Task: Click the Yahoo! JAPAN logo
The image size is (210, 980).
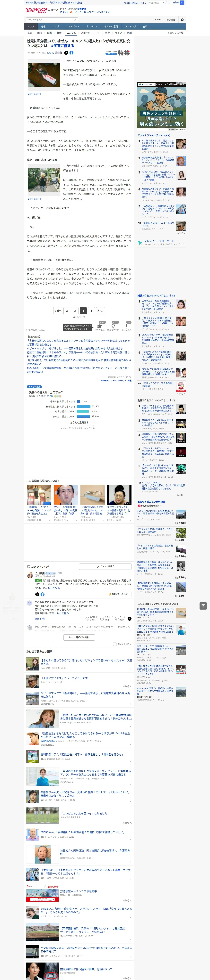Action: pos(36,10)
